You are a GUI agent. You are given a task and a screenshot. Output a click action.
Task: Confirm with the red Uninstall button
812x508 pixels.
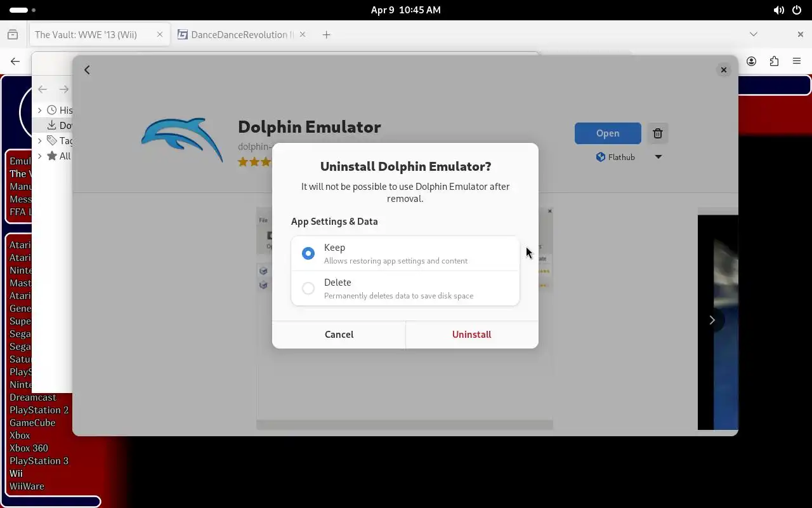click(472, 335)
